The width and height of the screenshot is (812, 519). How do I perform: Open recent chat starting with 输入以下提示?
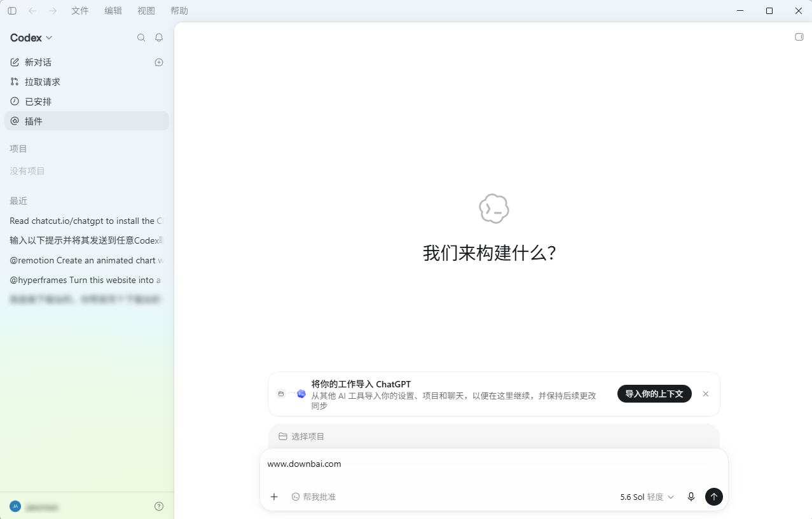[86, 240]
